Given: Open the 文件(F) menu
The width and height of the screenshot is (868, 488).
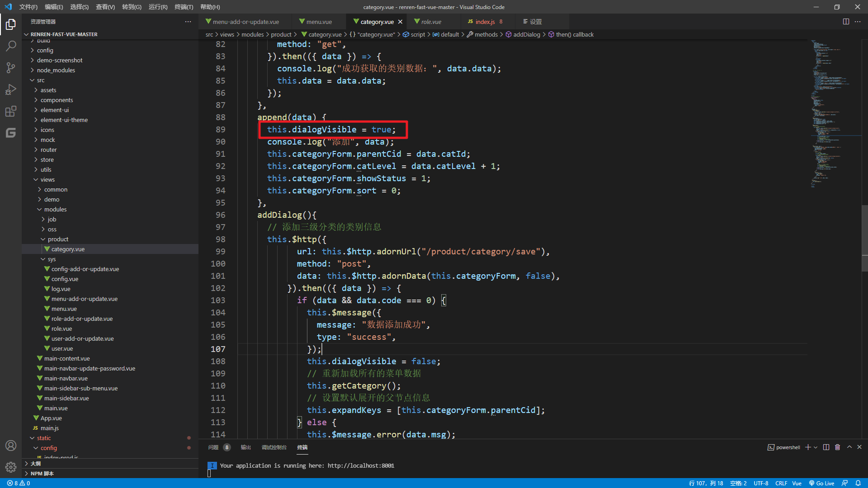Looking at the screenshot, I should click(x=28, y=7).
